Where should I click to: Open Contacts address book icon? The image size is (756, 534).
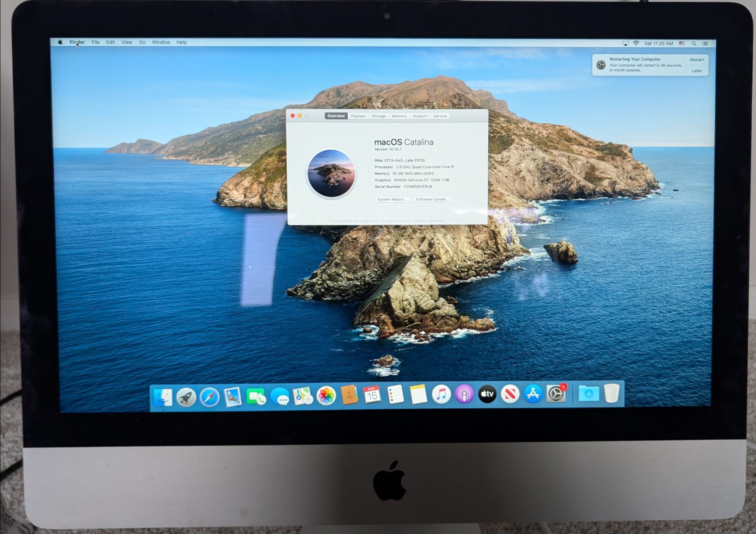(349, 395)
